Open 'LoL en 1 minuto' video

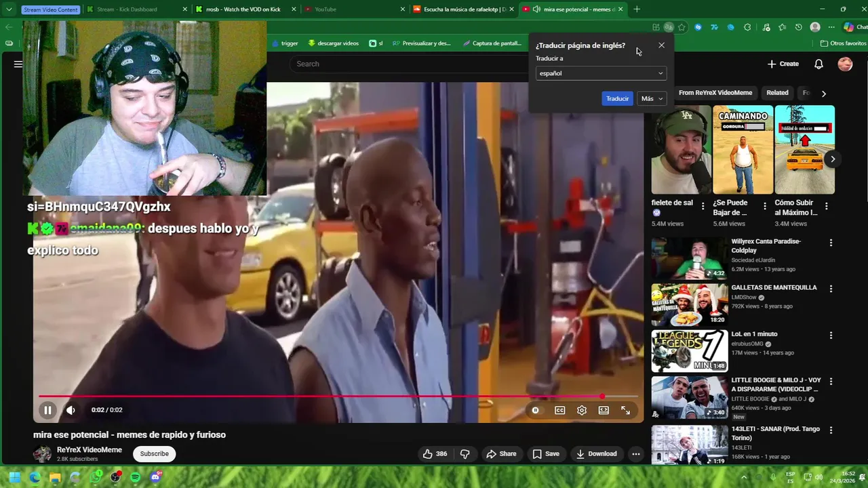[x=690, y=351]
